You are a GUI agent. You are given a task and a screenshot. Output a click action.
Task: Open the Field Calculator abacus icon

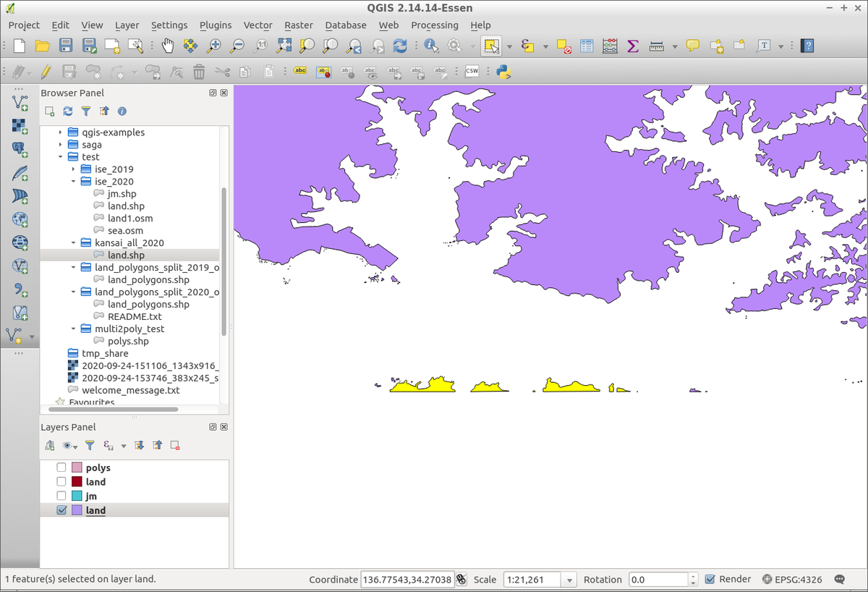coord(610,46)
